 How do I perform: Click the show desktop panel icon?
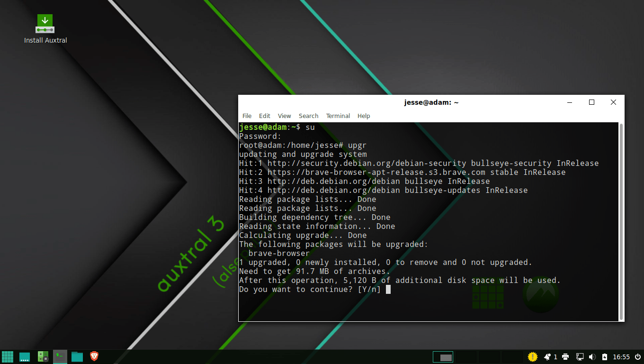25,357
